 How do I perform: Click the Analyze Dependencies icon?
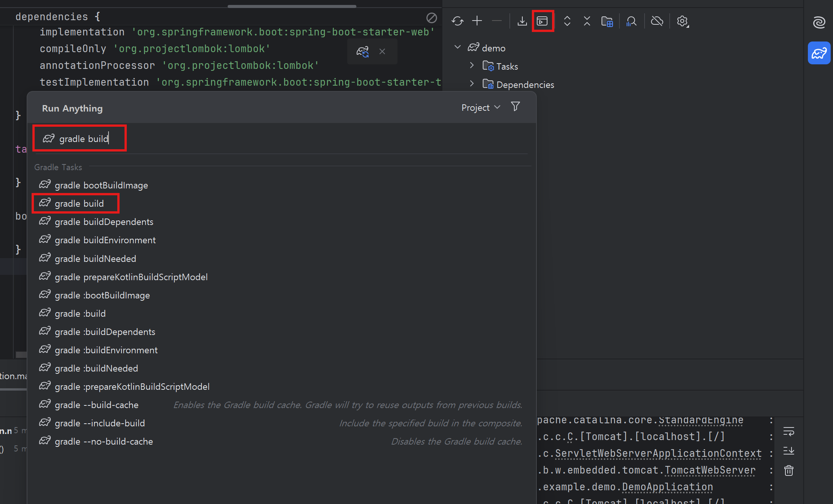click(x=631, y=21)
